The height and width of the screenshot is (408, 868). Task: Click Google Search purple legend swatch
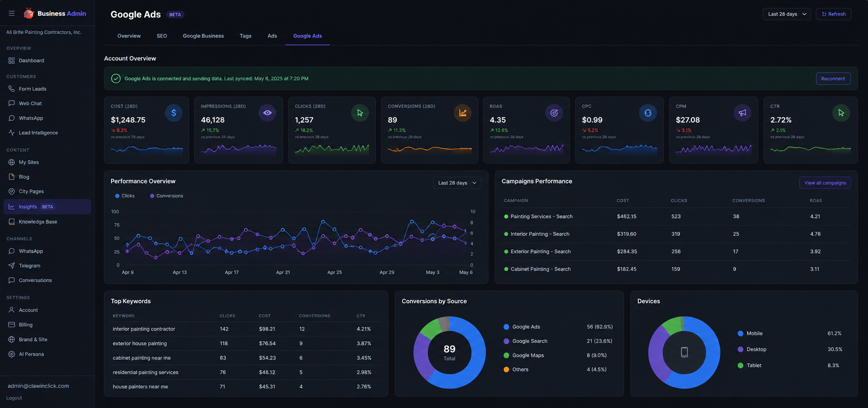click(x=506, y=341)
